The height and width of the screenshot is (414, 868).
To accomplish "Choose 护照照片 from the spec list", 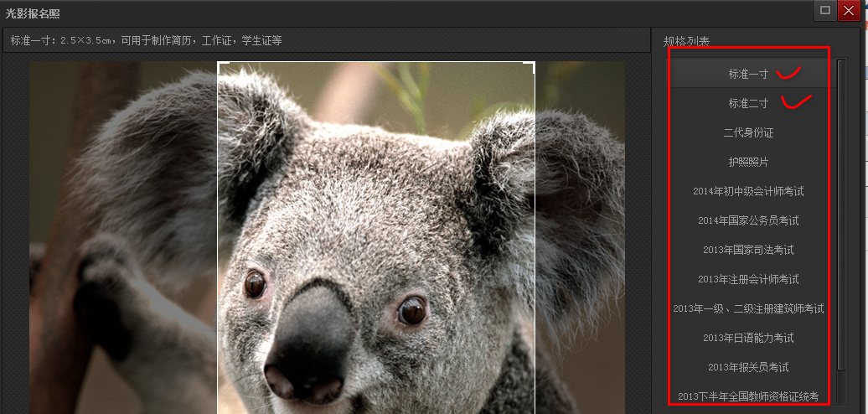I will [748, 163].
